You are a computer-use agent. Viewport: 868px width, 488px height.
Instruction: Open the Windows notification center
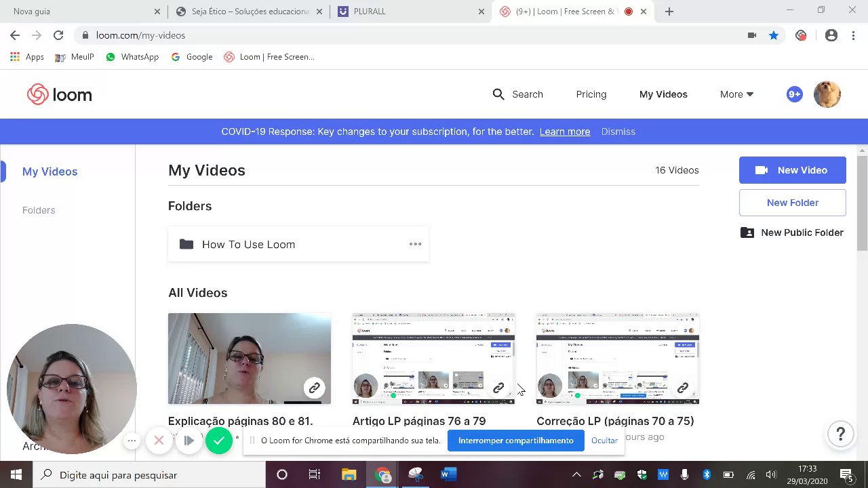847,475
